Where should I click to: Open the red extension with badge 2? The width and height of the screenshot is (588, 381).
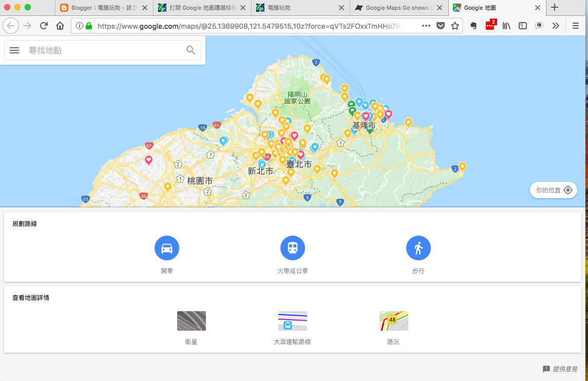tap(490, 25)
